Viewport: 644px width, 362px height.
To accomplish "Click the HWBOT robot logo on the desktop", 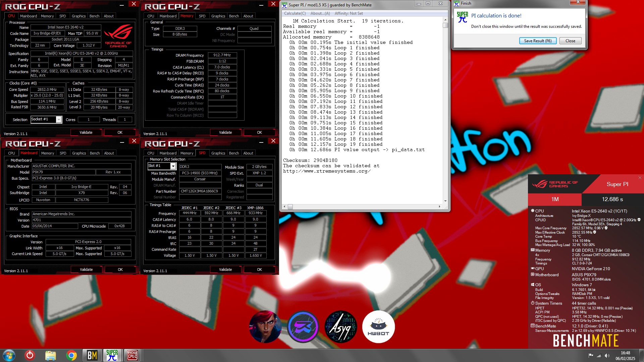I will point(378,326).
